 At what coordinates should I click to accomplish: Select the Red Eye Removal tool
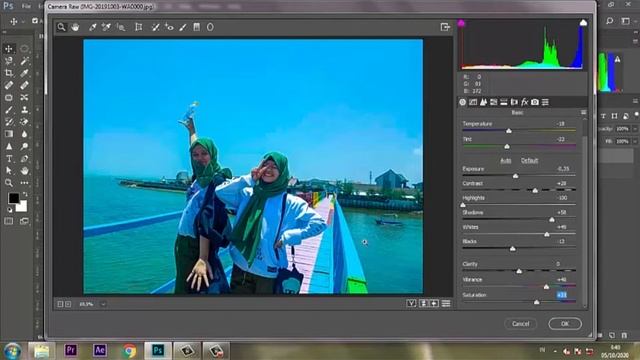[x=169, y=27]
